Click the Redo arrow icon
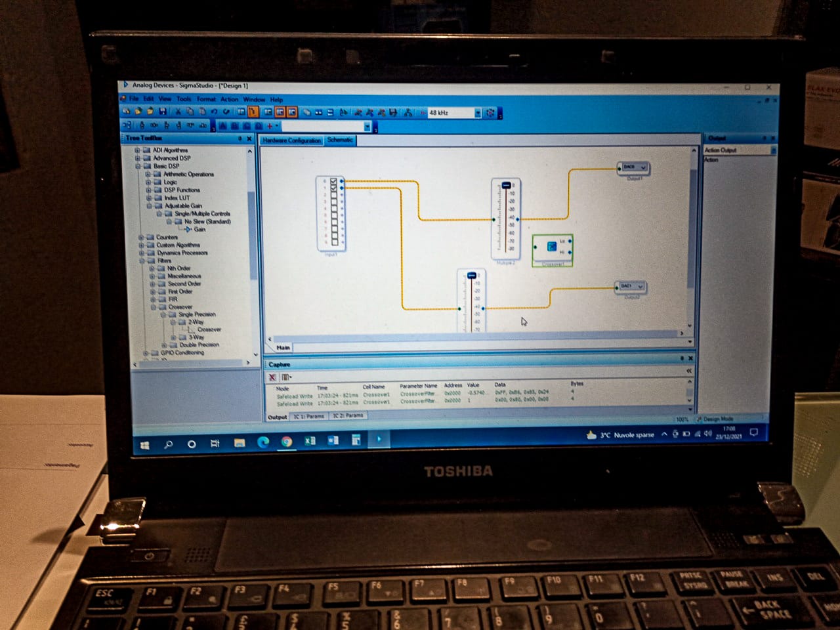 click(226, 112)
